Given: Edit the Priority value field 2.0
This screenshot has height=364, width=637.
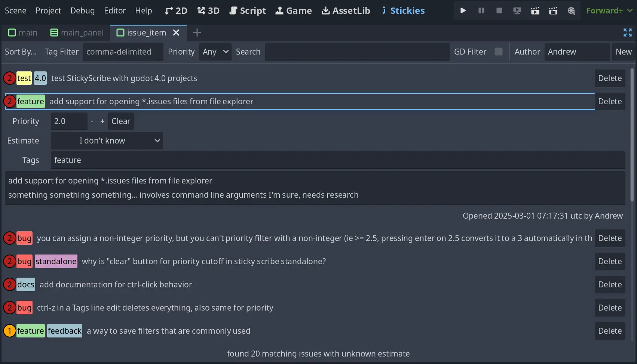Looking at the screenshot, I should click(x=69, y=121).
